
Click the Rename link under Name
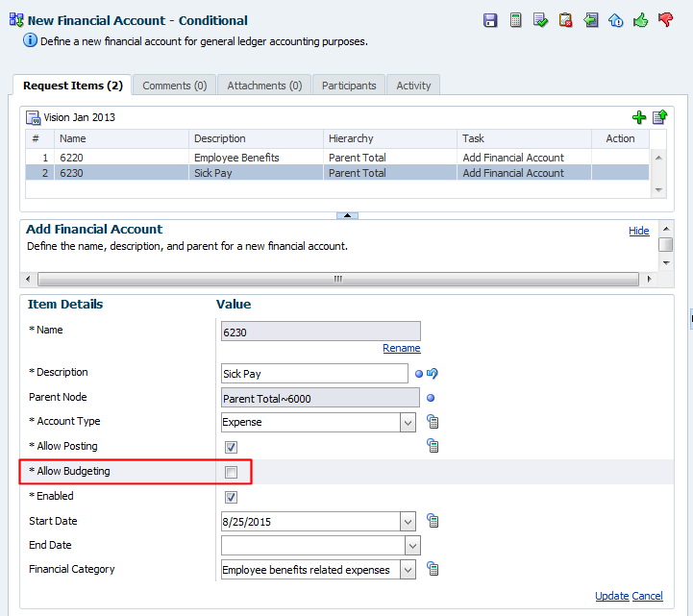point(402,348)
